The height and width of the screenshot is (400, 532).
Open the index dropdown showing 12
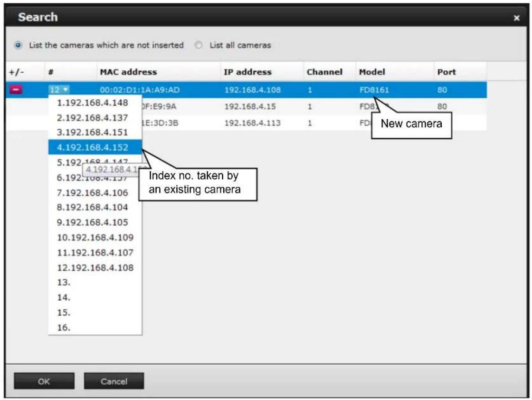click(59, 90)
